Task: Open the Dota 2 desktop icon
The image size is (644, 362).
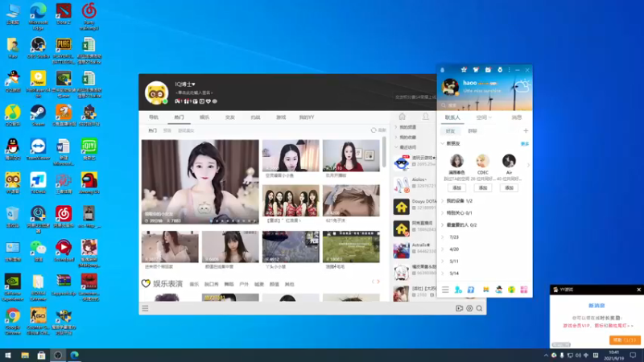Action: point(64,14)
